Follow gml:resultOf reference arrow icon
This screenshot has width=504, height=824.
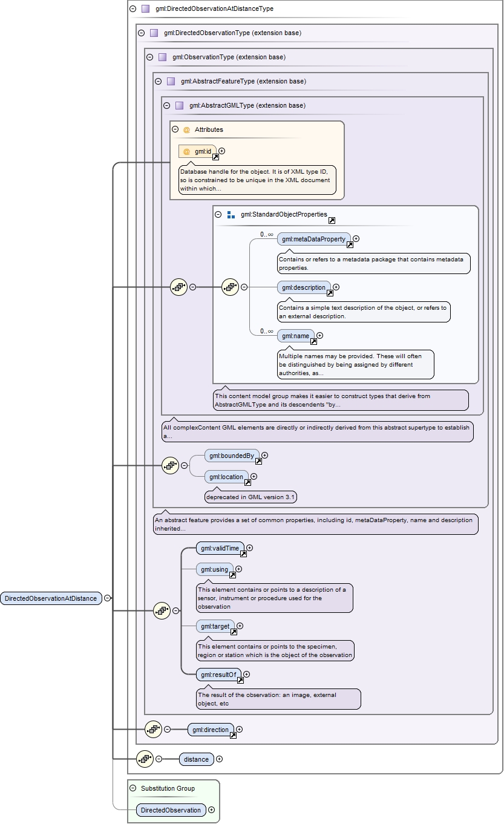tap(240, 680)
